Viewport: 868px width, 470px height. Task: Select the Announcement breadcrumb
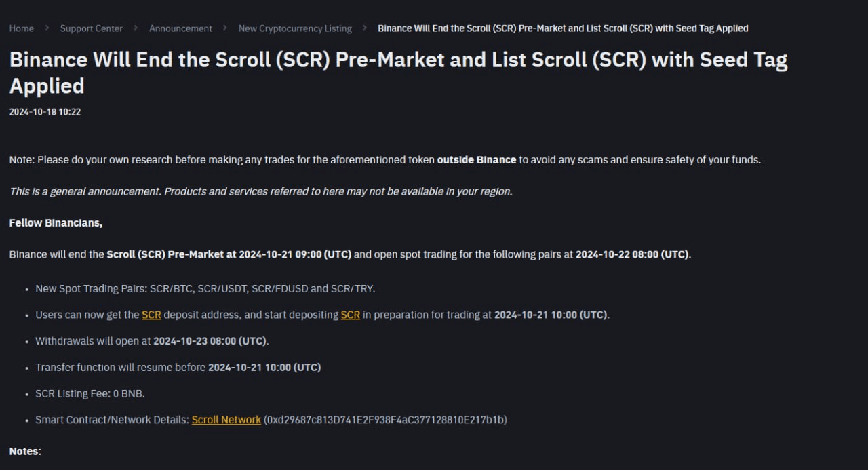pos(180,28)
